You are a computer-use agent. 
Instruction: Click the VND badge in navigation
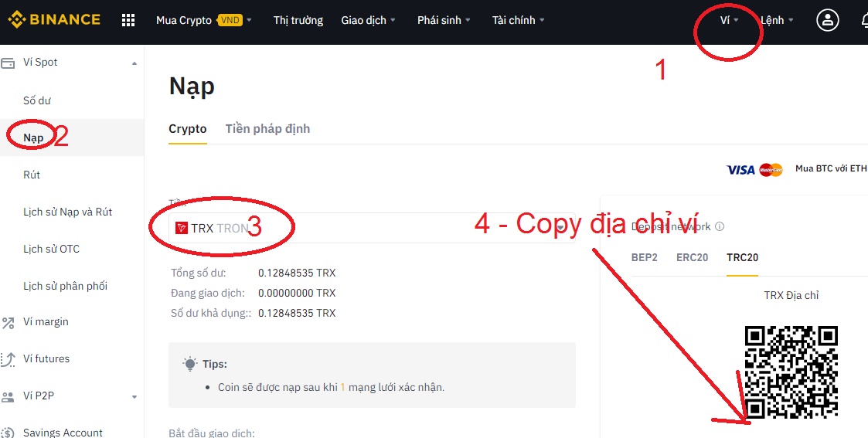230,20
